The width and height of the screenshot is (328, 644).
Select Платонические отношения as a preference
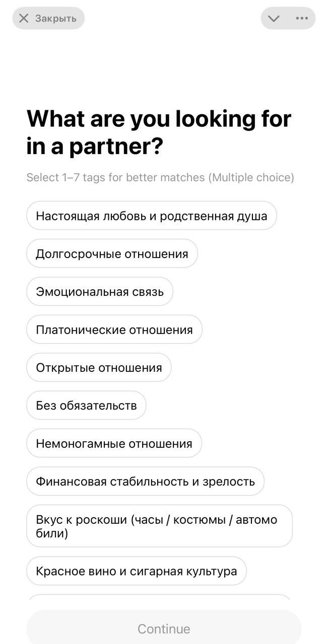tap(114, 329)
